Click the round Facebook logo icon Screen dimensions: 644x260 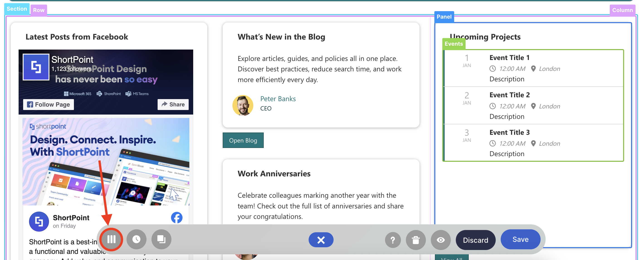pos(176,218)
